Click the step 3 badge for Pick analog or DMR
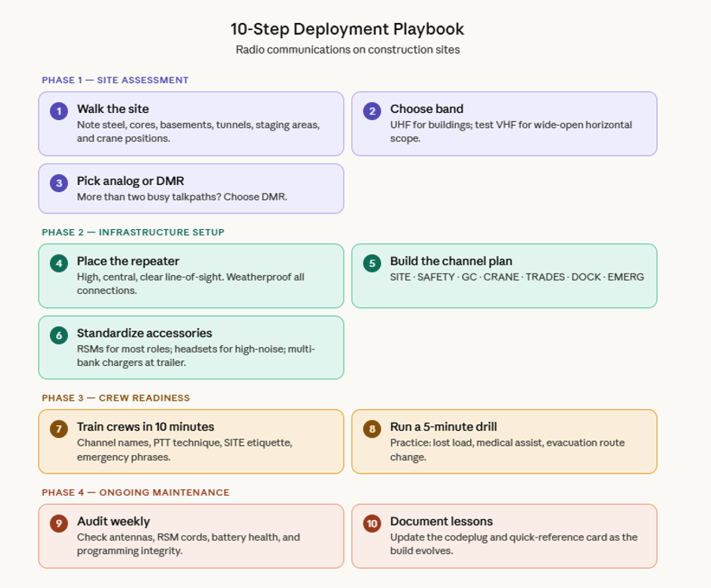 click(58, 183)
